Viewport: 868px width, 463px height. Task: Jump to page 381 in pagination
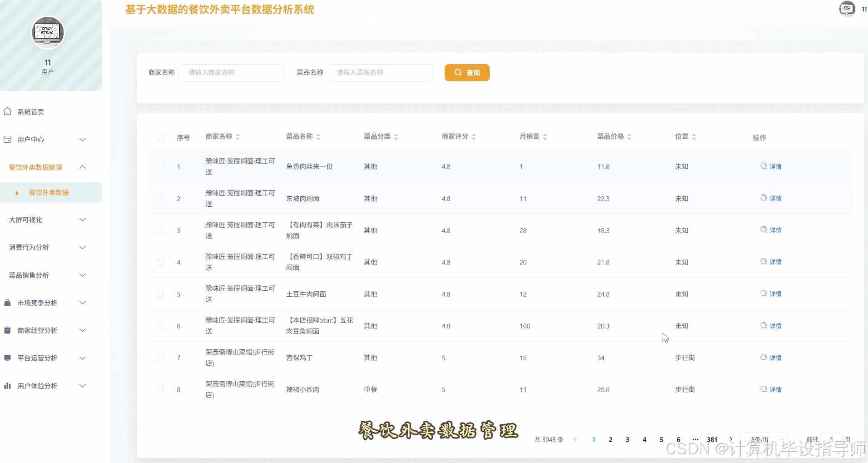[712, 439]
